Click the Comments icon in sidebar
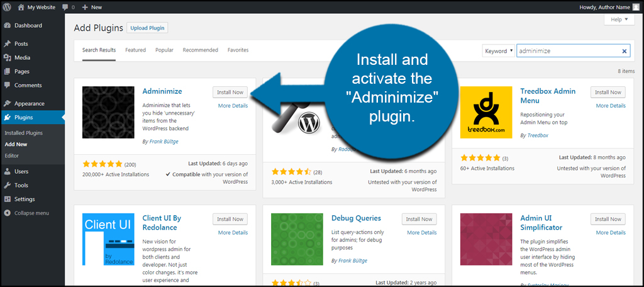 (8, 86)
